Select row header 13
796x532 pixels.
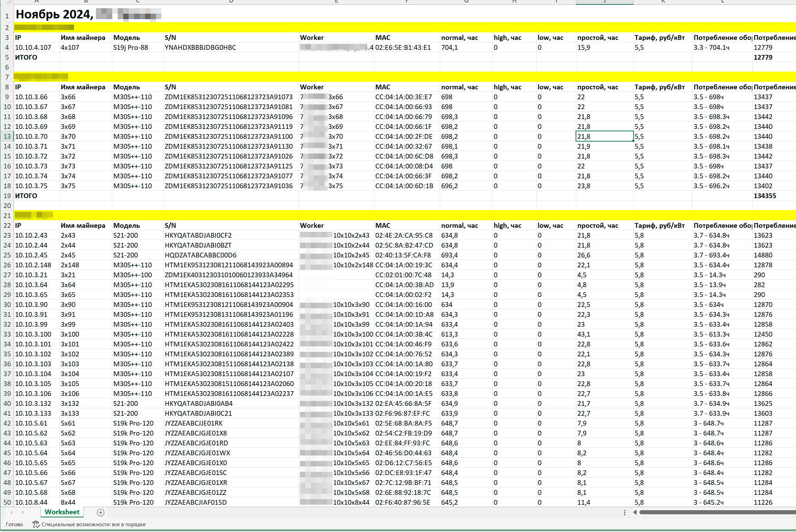tap(7, 136)
